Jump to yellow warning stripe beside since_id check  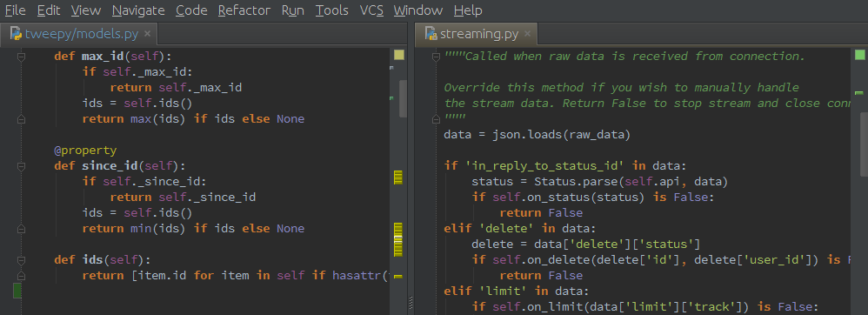(x=398, y=178)
